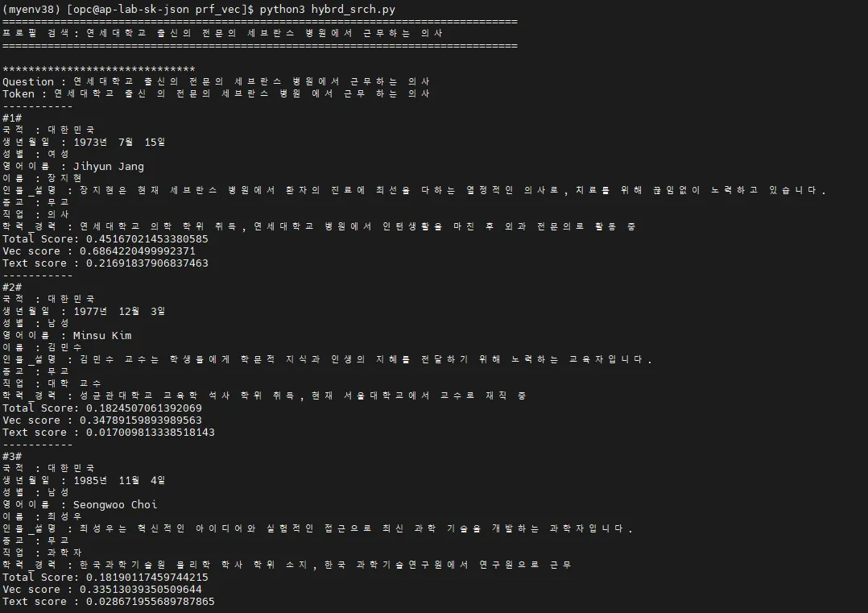Click Total Score 0.1824507061392069
Image resolution: width=868 pixels, height=613 pixels.
(x=101, y=408)
